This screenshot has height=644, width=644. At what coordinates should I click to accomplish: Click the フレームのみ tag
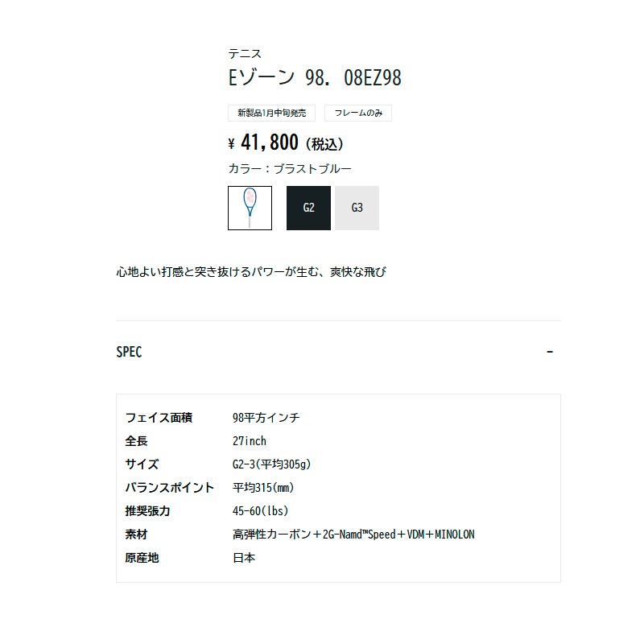pos(358,113)
